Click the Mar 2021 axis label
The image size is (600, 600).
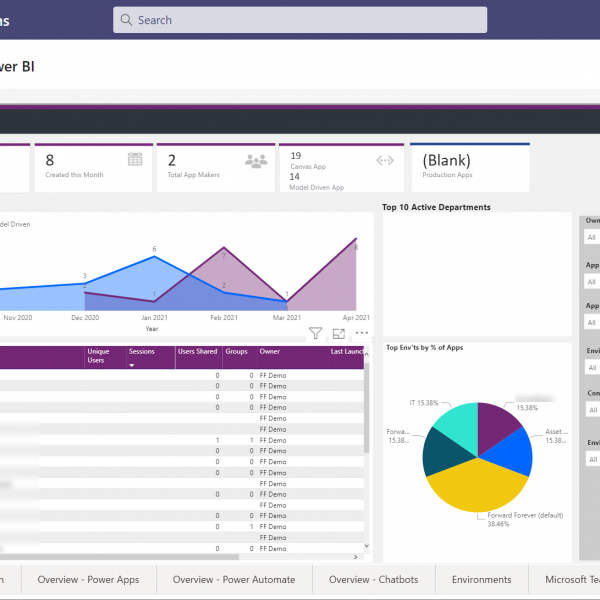click(x=287, y=318)
